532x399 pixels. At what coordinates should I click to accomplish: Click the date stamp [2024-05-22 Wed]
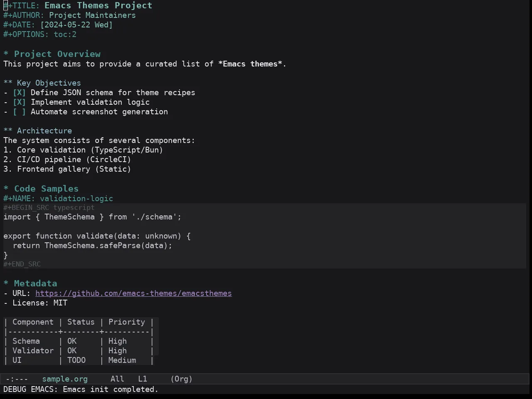76,25
